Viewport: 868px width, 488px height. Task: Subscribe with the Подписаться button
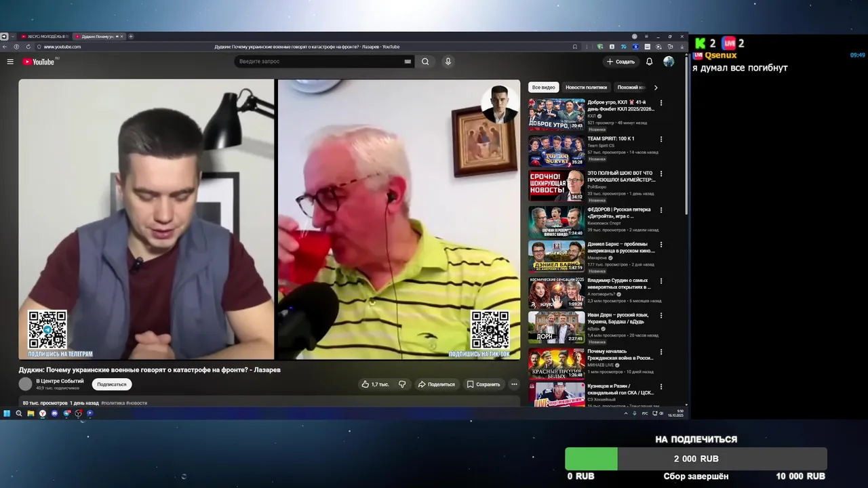pos(112,384)
